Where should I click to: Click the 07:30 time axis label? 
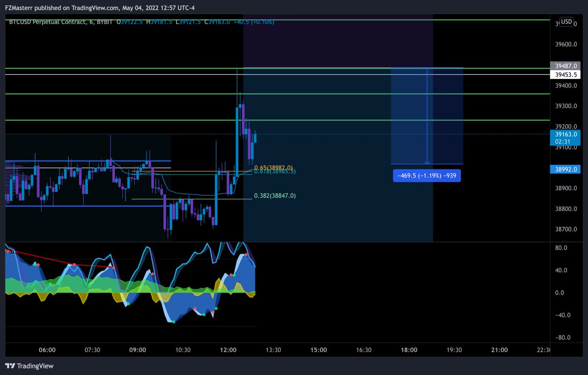click(x=92, y=350)
